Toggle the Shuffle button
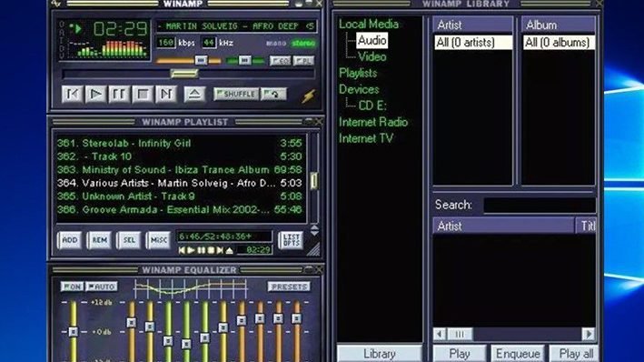The width and height of the screenshot is (644, 362). coord(236,95)
